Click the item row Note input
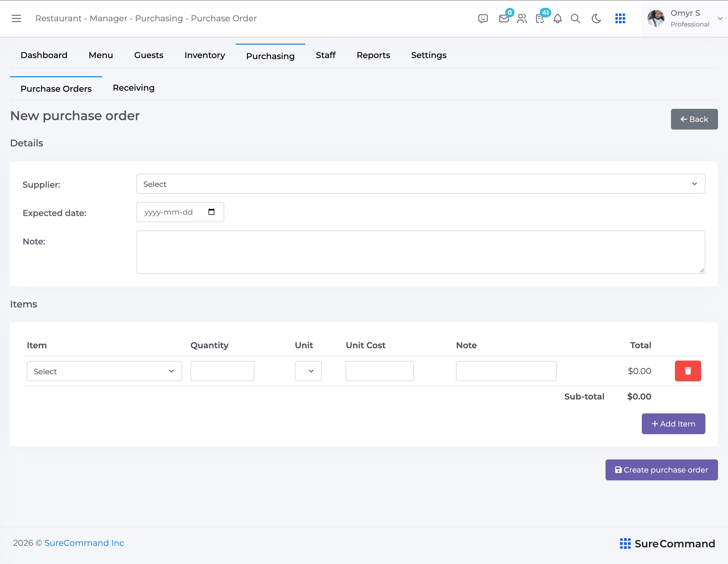728x564 pixels. click(506, 371)
